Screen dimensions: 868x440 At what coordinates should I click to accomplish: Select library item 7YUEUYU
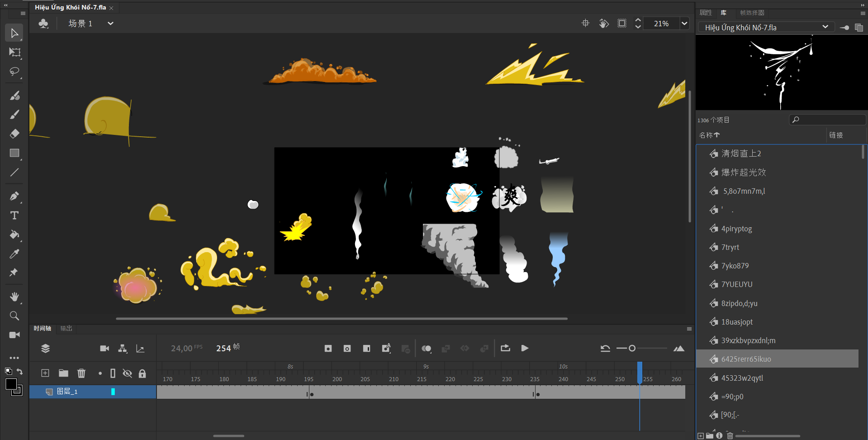pyautogui.click(x=737, y=284)
